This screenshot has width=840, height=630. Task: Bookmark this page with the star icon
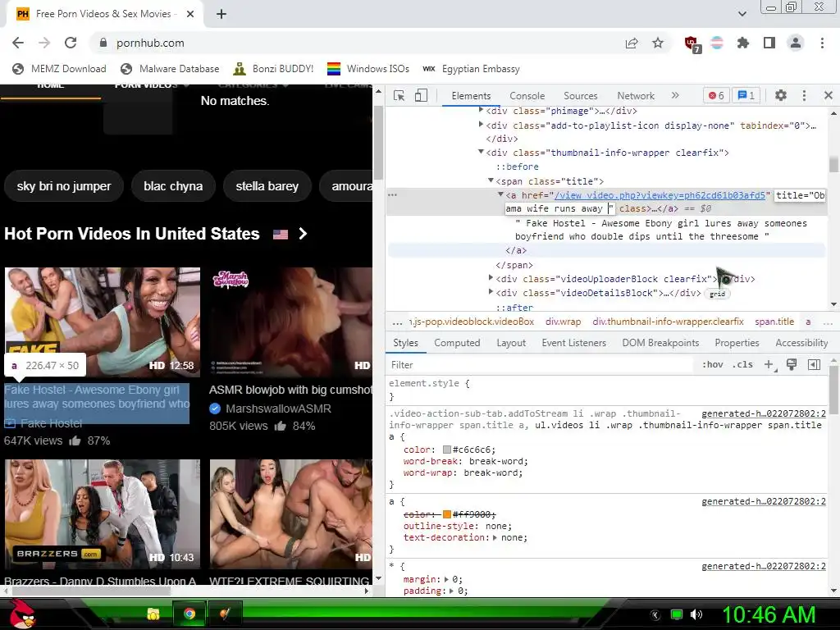tap(658, 43)
